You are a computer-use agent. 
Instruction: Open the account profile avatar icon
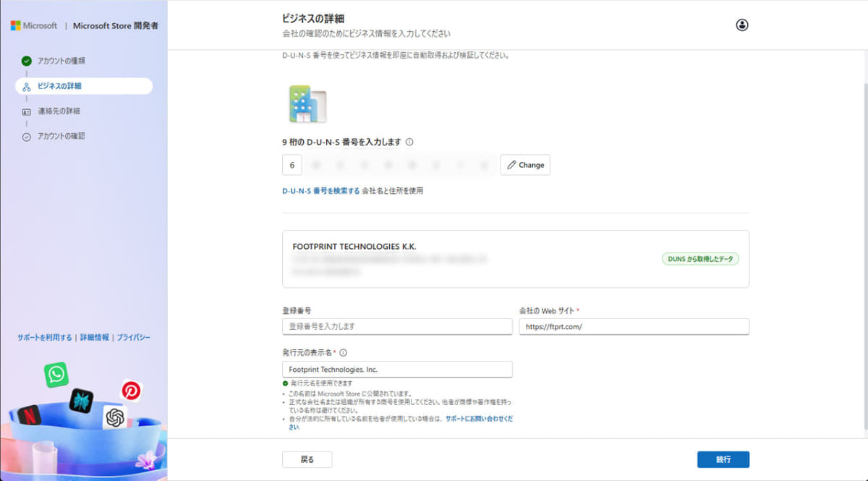tap(742, 25)
